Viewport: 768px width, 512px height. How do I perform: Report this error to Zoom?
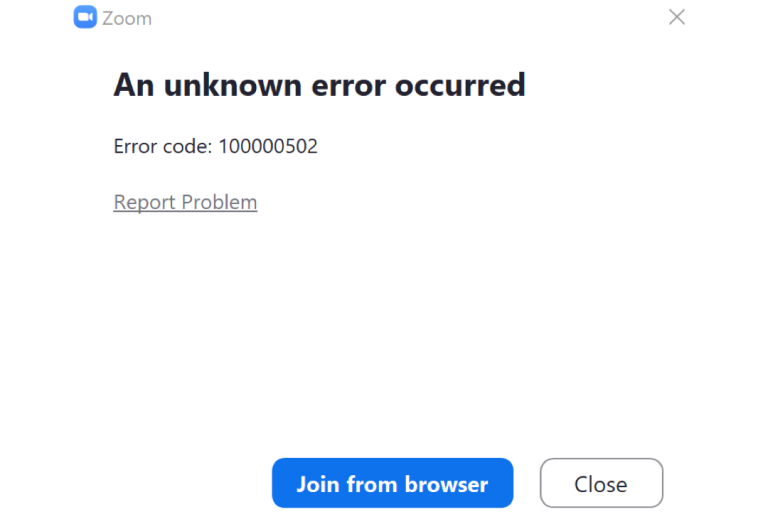(185, 202)
